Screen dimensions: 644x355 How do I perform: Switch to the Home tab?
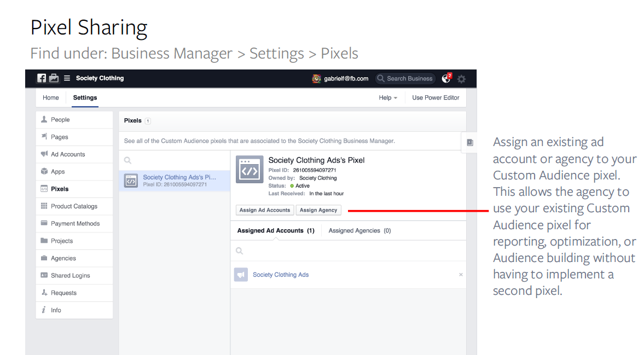[50, 98]
